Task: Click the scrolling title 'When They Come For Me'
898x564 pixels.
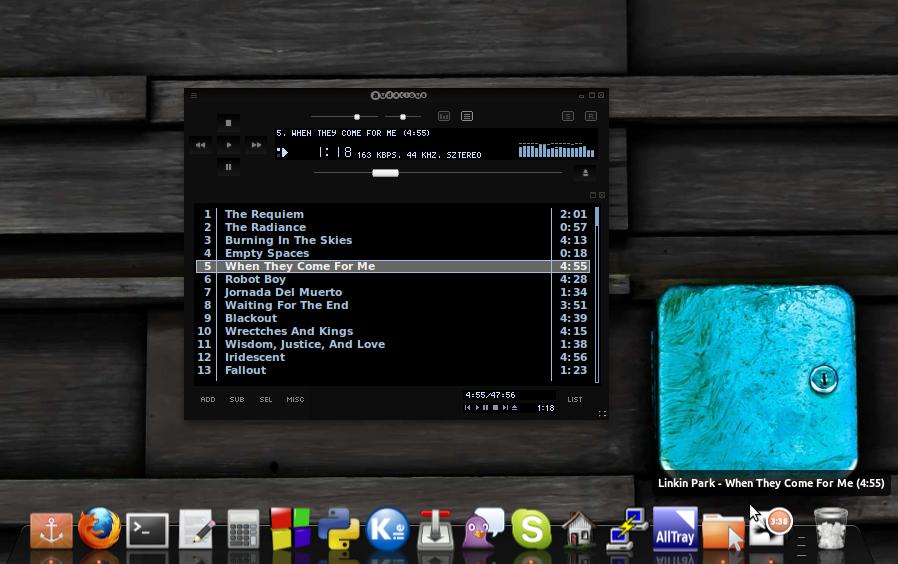Action: click(353, 133)
